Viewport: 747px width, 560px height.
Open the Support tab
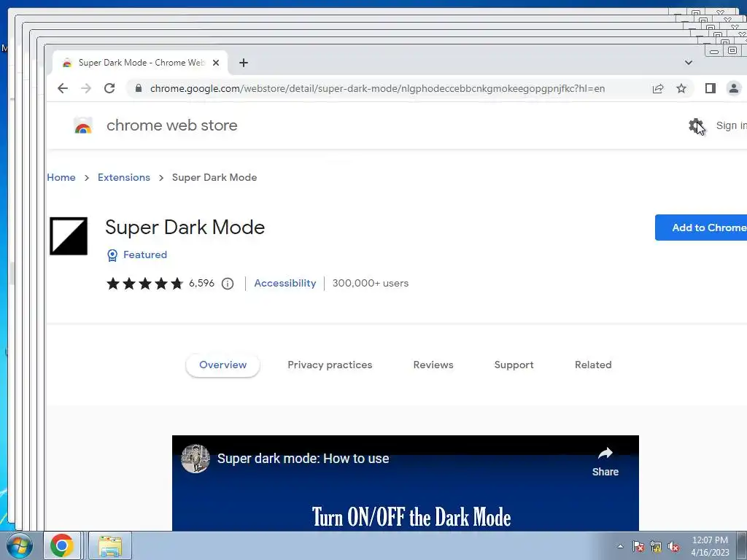514,365
